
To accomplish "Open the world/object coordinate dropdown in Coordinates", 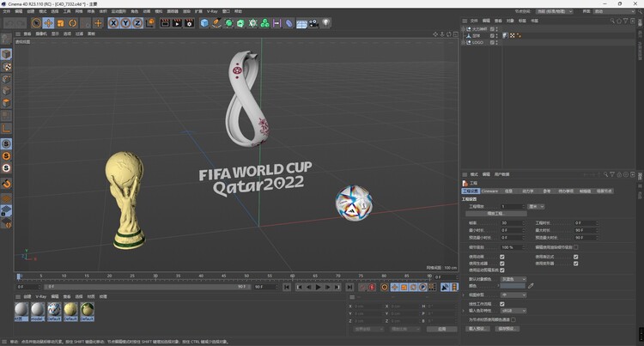I will (368, 329).
